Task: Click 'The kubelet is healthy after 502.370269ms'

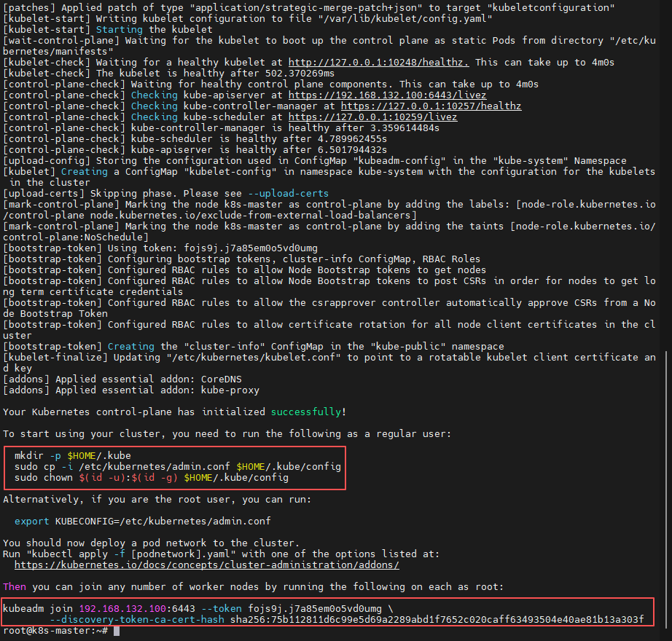Action: tap(169, 74)
